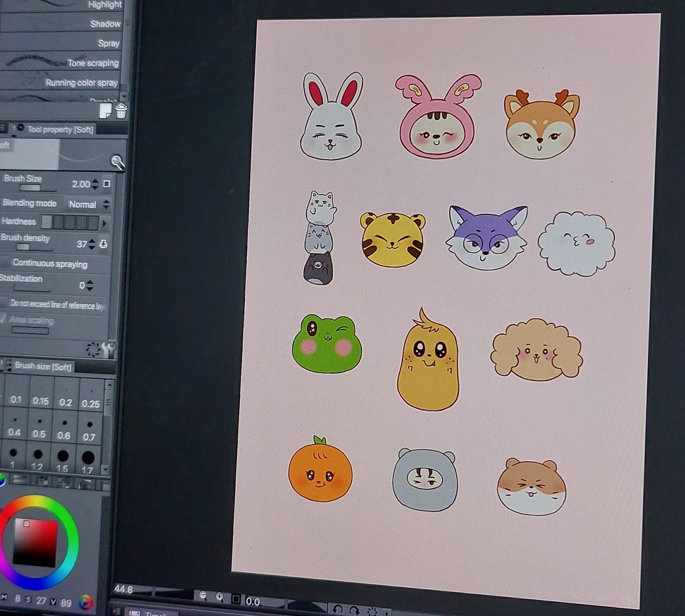Image resolution: width=685 pixels, height=616 pixels.
Task: Click the rotate right icon
Action: 353,610
